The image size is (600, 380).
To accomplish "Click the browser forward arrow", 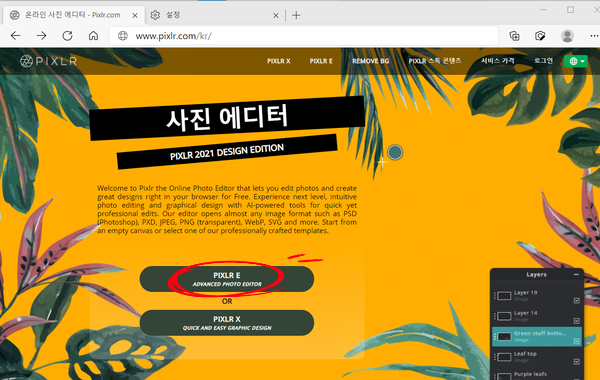I will pyautogui.click(x=41, y=36).
